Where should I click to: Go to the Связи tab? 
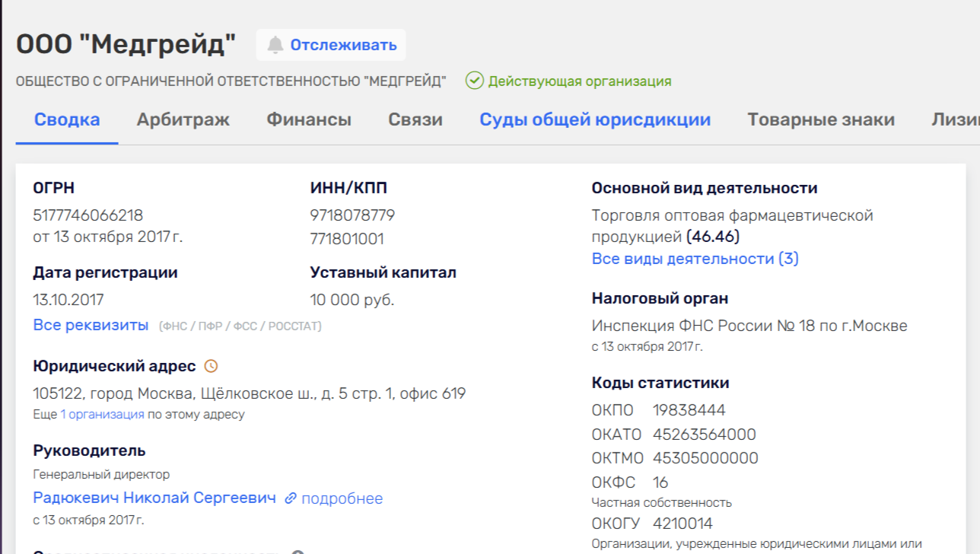pos(415,119)
